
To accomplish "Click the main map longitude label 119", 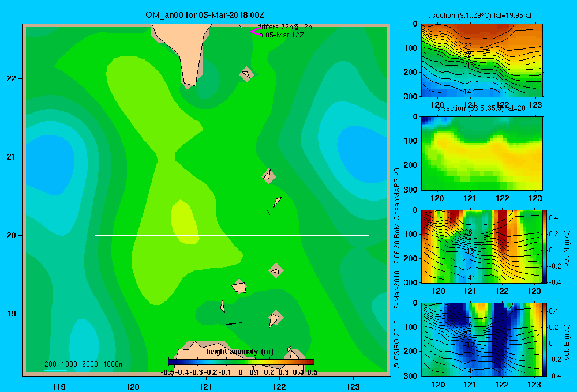I will coord(59,386).
